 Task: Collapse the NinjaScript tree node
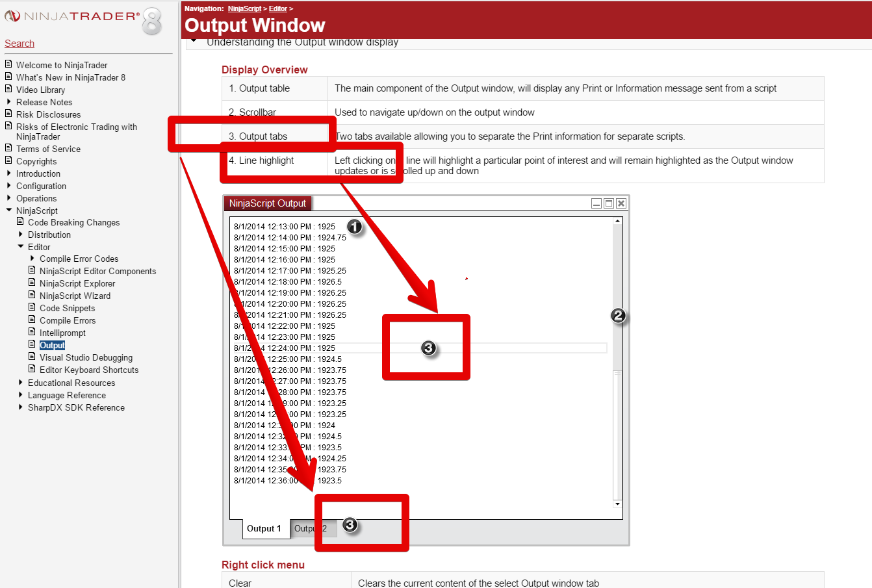(x=8, y=210)
